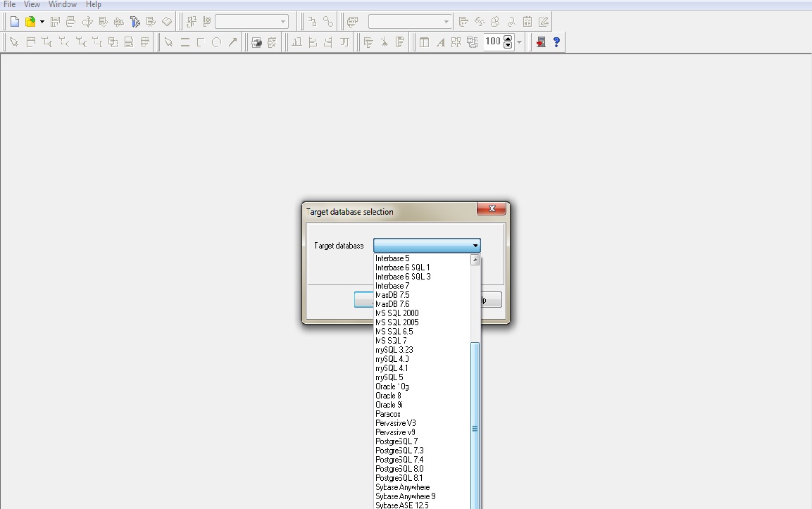Select the straight line drawing tool
812x509 pixels.
[x=185, y=42]
